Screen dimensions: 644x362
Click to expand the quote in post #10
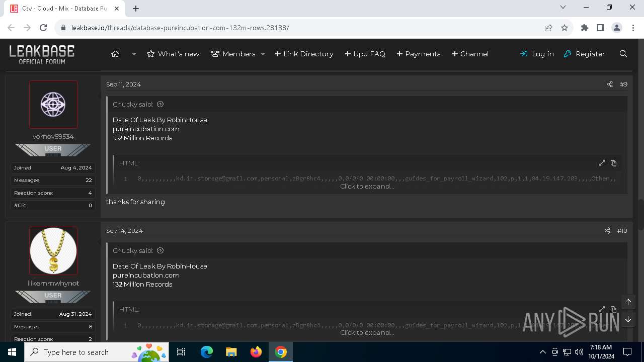point(367,332)
